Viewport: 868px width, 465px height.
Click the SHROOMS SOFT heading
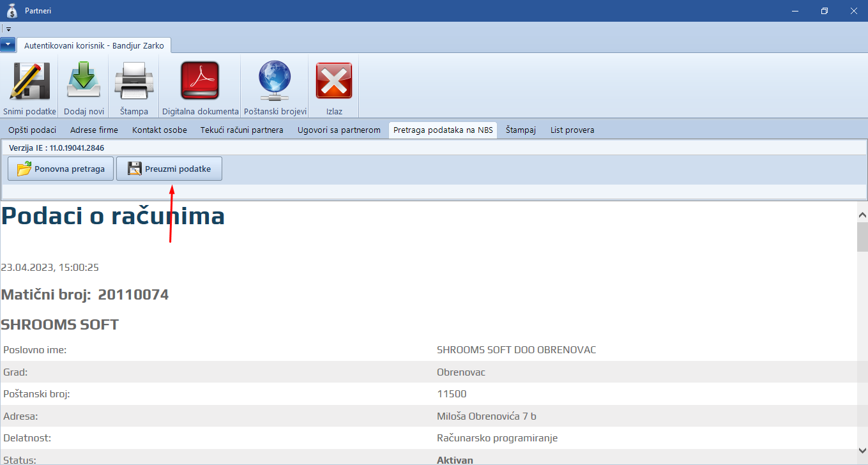pos(60,324)
